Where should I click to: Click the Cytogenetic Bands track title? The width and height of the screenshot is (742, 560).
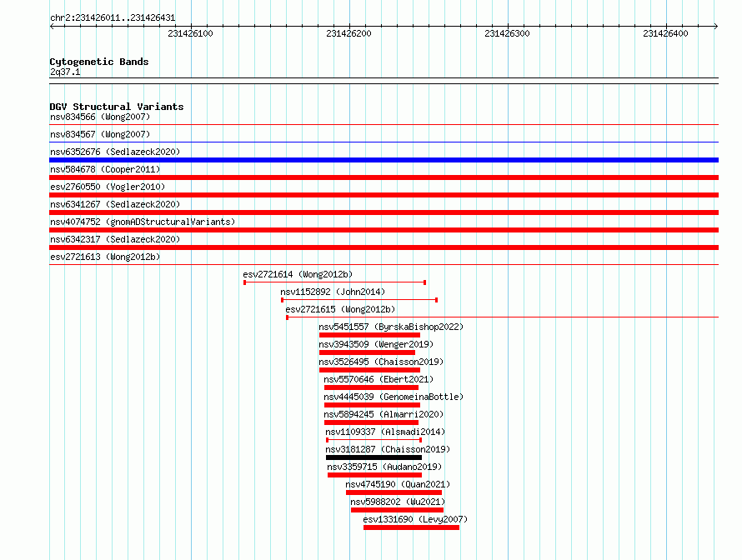(x=99, y=62)
